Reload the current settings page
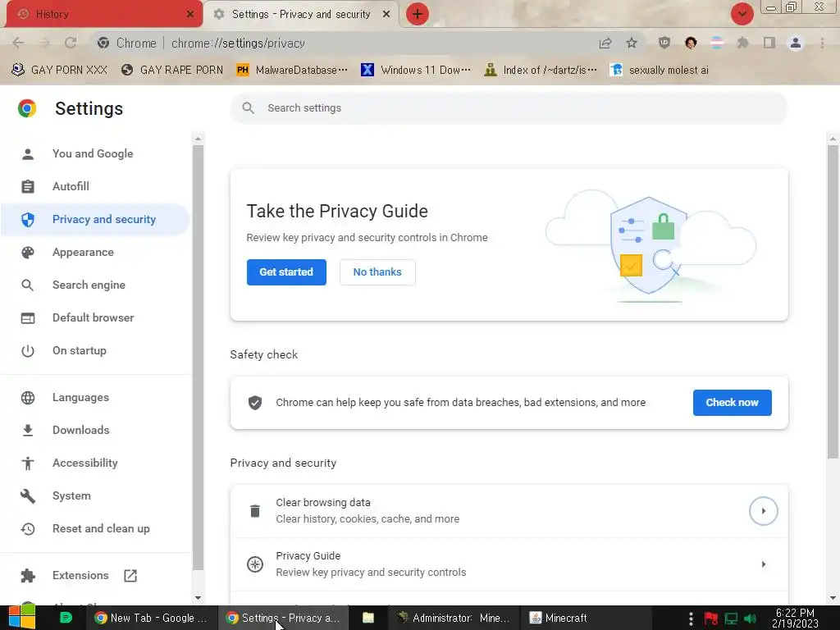 pyautogui.click(x=71, y=43)
